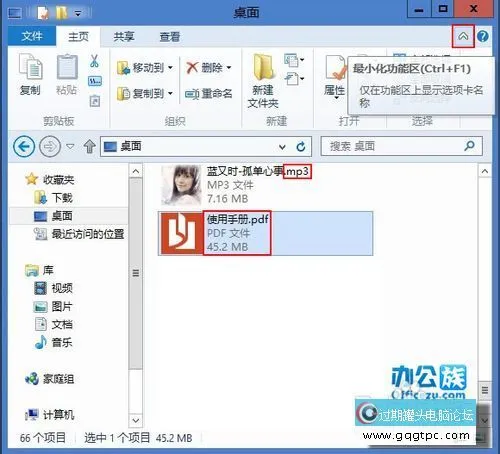Open the Quick Access Toolbar customize dropdown
The image size is (500, 454).
(78, 14)
